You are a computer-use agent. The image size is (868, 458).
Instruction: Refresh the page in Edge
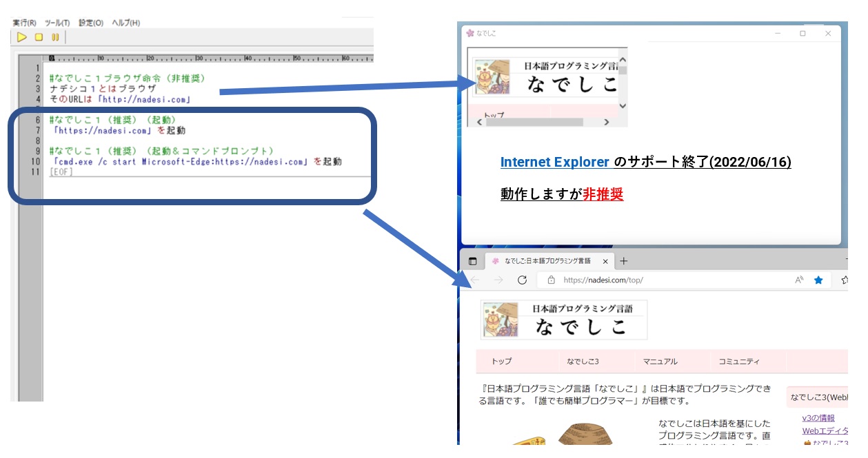[x=523, y=280]
